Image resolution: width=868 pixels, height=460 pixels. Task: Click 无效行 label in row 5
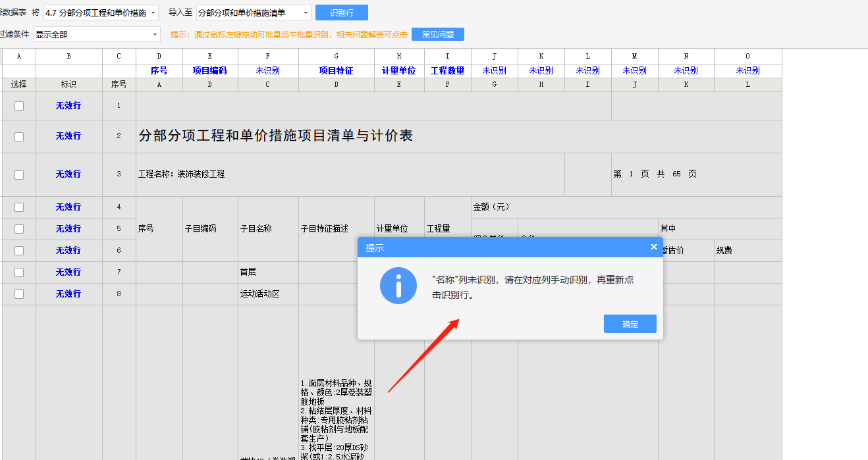coord(68,228)
